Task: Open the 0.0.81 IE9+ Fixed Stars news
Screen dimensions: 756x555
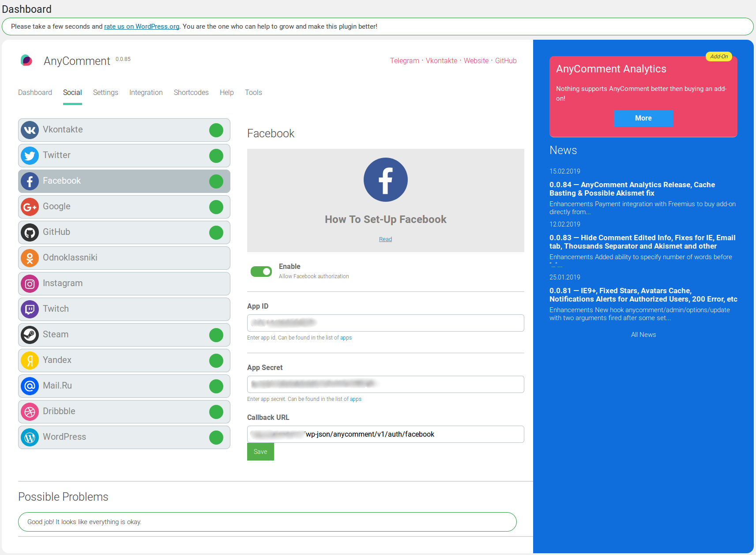Action: point(643,295)
